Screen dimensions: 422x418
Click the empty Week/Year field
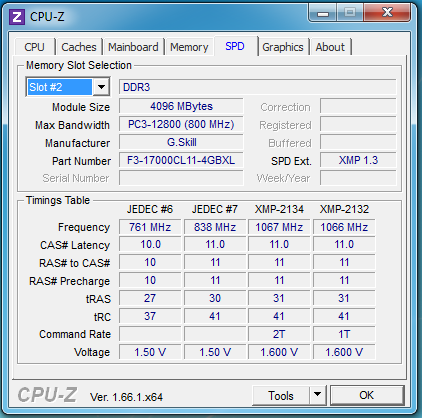click(x=358, y=178)
